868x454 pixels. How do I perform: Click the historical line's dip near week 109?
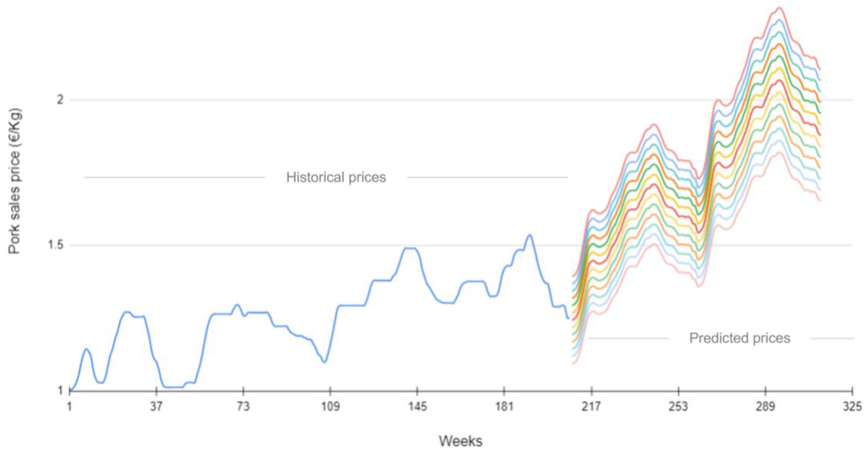pos(324,362)
